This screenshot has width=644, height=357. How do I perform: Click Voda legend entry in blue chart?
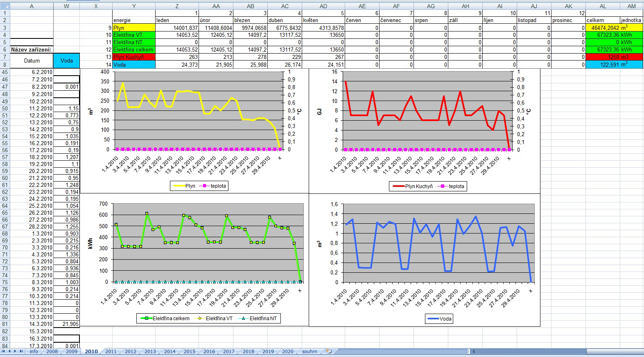pyautogui.click(x=440, y=319)
